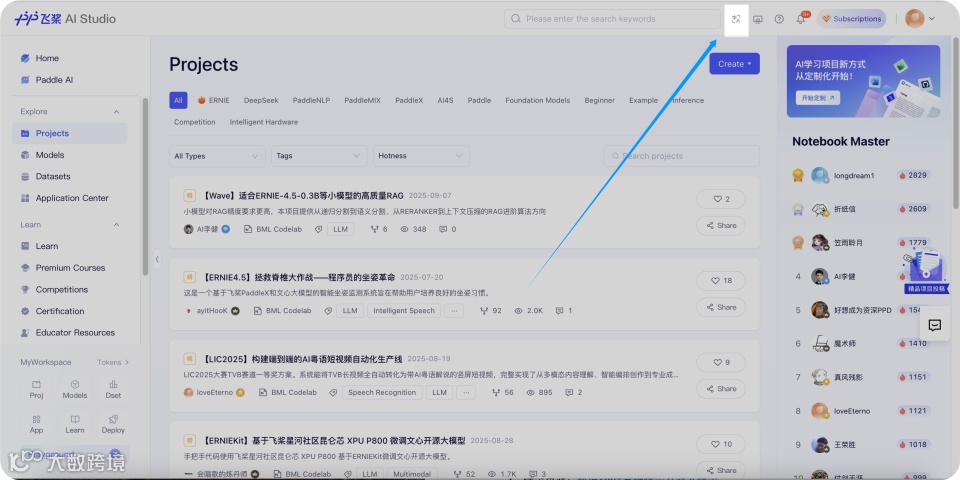Open Competitions in sidebar
This screenshot has height=480, width=960.
pyautogui.click(x=61, y=290)
